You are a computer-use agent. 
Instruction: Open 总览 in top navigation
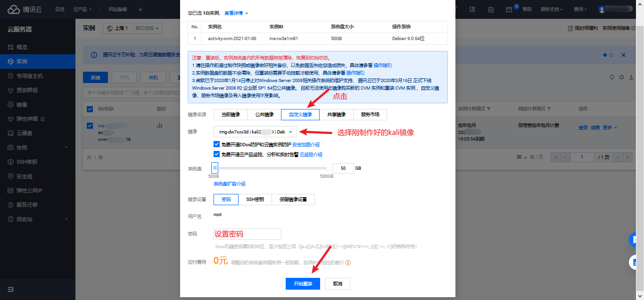[59, 9]
